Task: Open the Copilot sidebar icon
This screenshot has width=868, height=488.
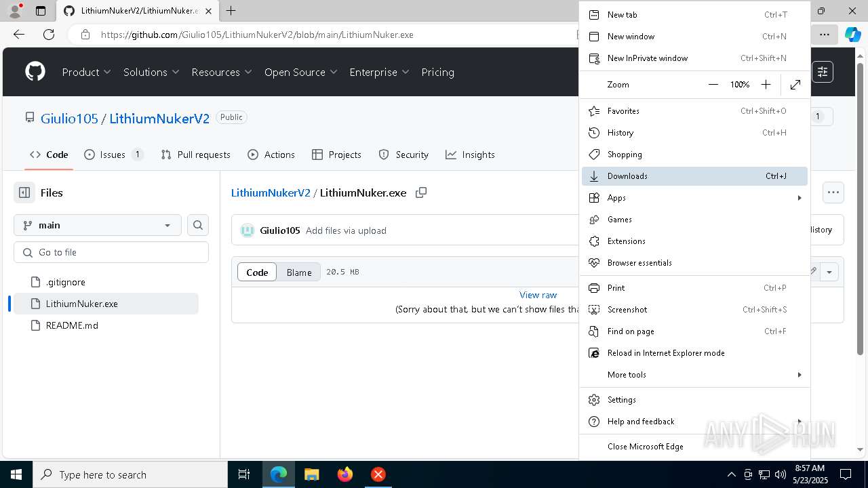Action: (852, 35)
